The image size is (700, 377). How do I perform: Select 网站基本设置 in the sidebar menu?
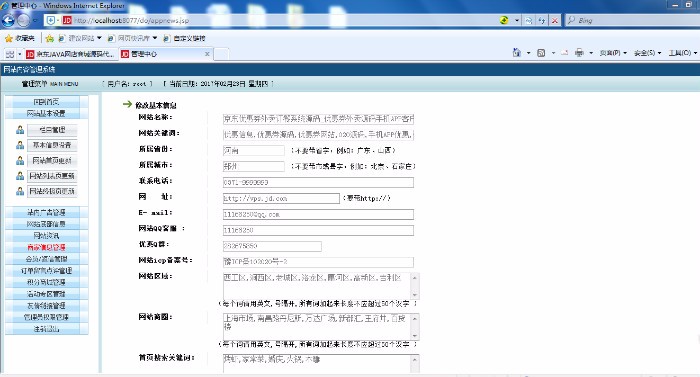pos(46,113)
